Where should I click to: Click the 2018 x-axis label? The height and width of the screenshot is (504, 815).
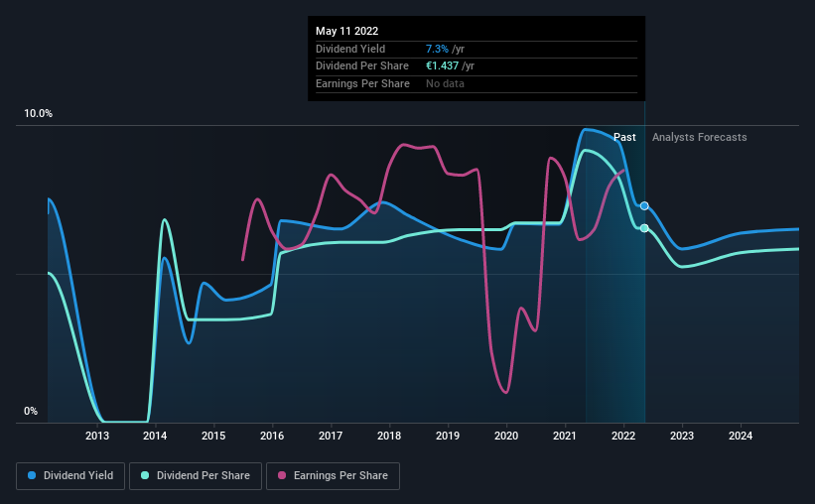click(389, 436)
